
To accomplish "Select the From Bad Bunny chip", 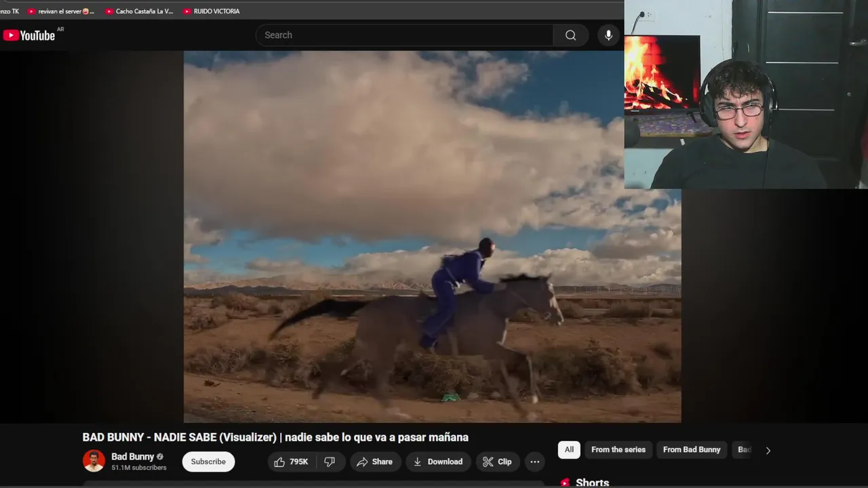I will coord(692,449).
